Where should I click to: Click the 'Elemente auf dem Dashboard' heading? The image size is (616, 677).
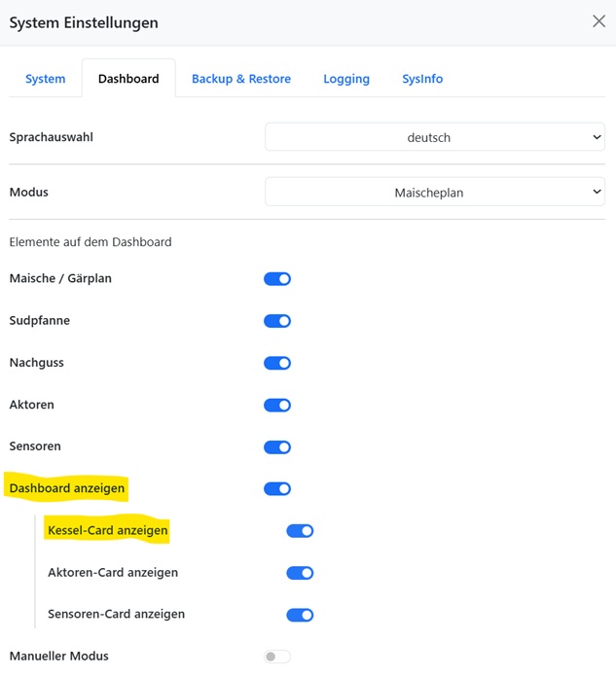pos(91,242)
